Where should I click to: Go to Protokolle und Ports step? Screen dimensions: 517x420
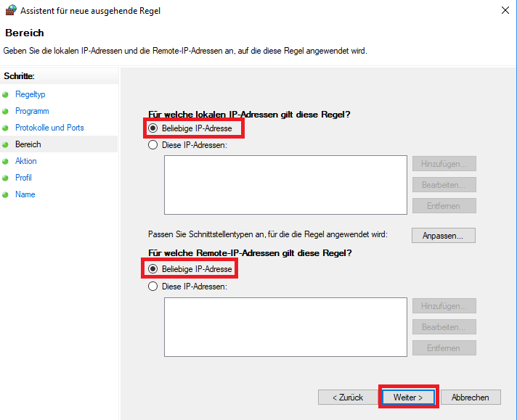point(49,128)
